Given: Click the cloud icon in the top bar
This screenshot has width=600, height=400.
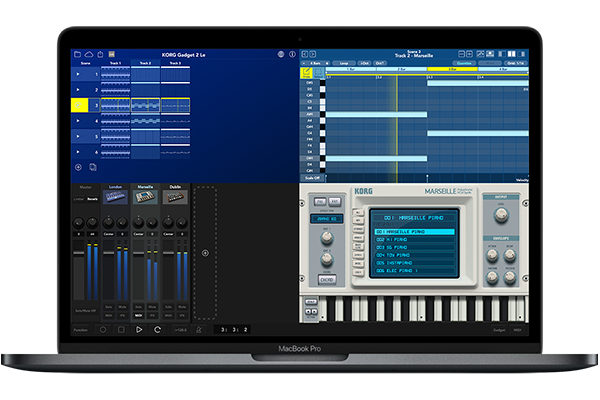Looking at the screenshot, I should tap(89, 54).
